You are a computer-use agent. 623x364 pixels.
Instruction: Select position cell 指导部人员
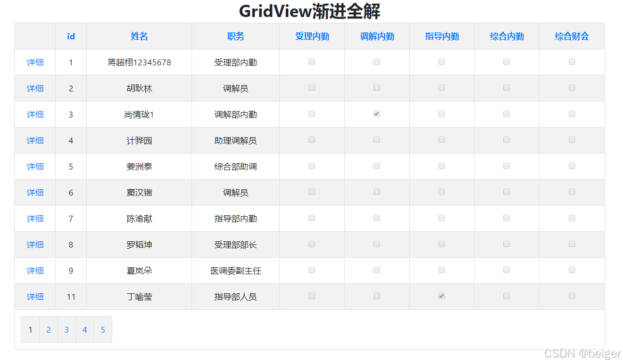pyautogui.click(x=236, y=297)
